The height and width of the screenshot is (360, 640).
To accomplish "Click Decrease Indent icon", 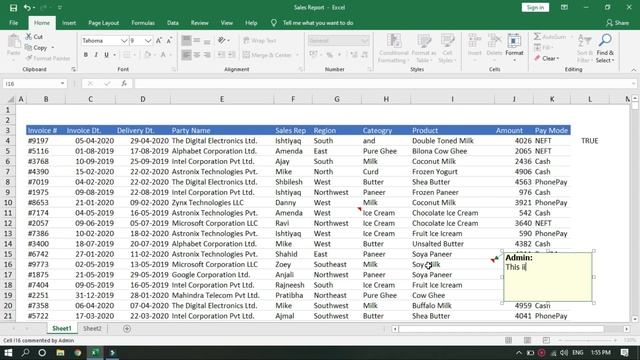I will tap(221, 55).
